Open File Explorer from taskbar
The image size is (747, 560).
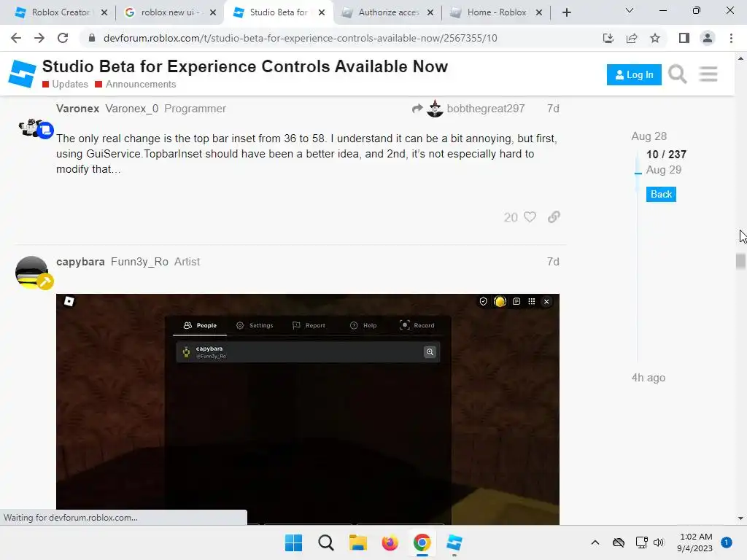coord(357,542)
